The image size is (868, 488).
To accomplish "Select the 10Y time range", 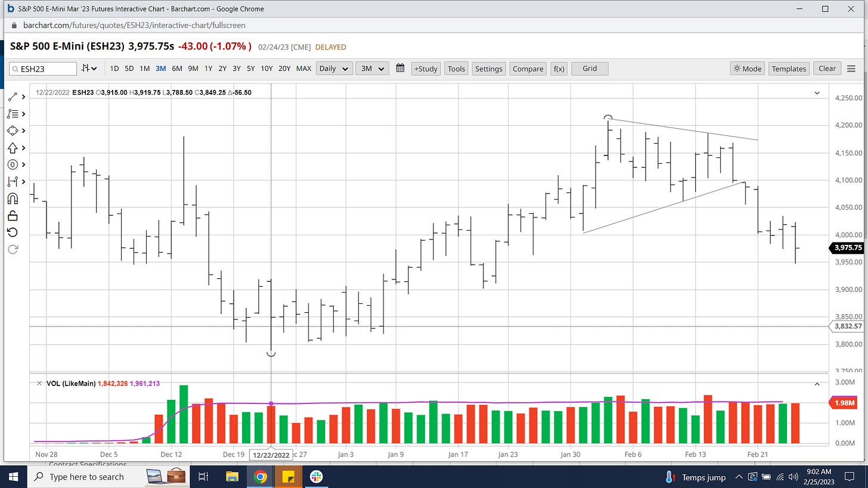I will pyautogui.click(x=267, y=69).
